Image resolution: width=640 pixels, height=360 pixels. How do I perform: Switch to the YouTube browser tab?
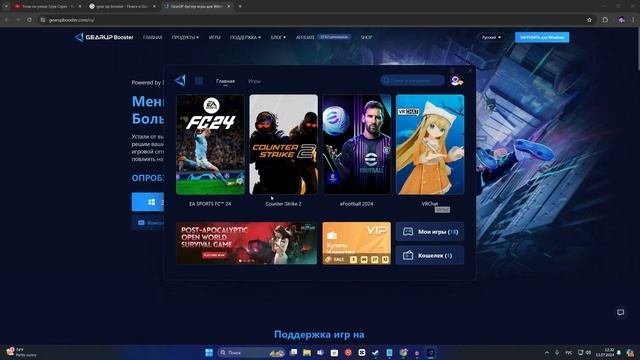tap(47, 7)
